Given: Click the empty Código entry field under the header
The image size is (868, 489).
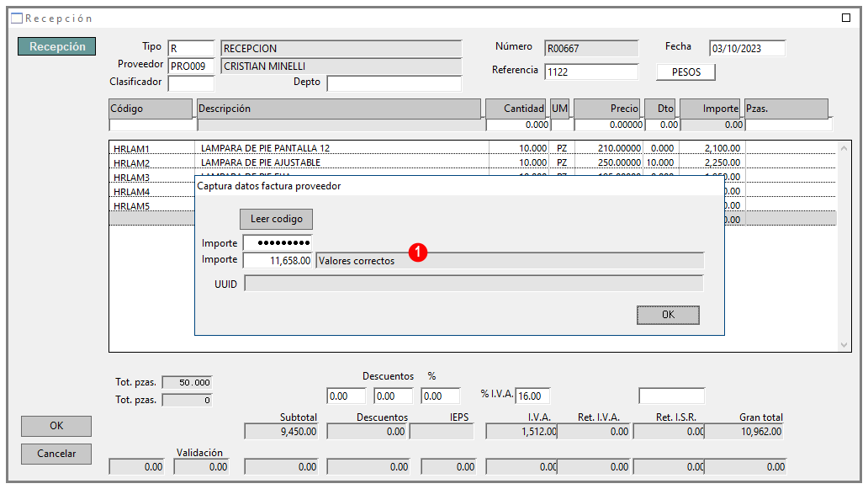Looking at the screenshot, I should point(153,125).
